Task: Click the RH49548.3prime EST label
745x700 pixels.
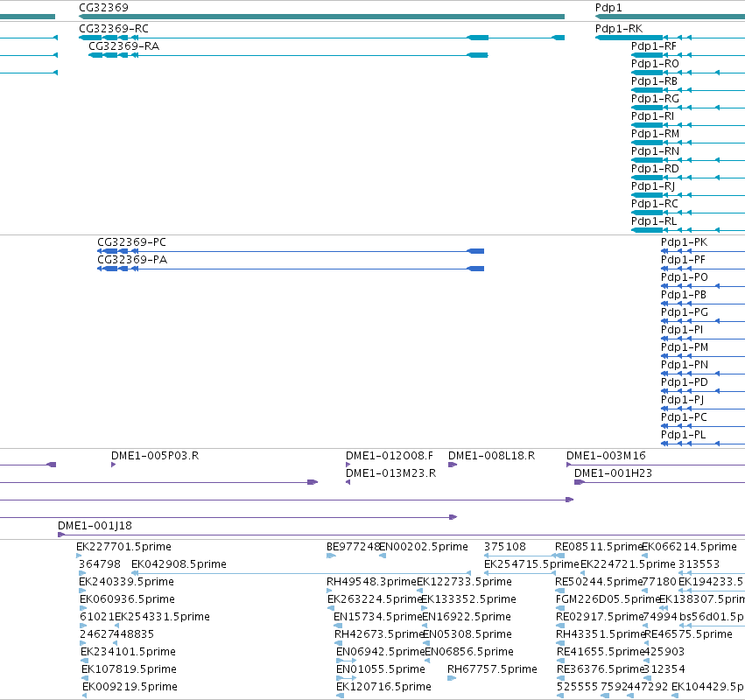Action: coord(371,582)
